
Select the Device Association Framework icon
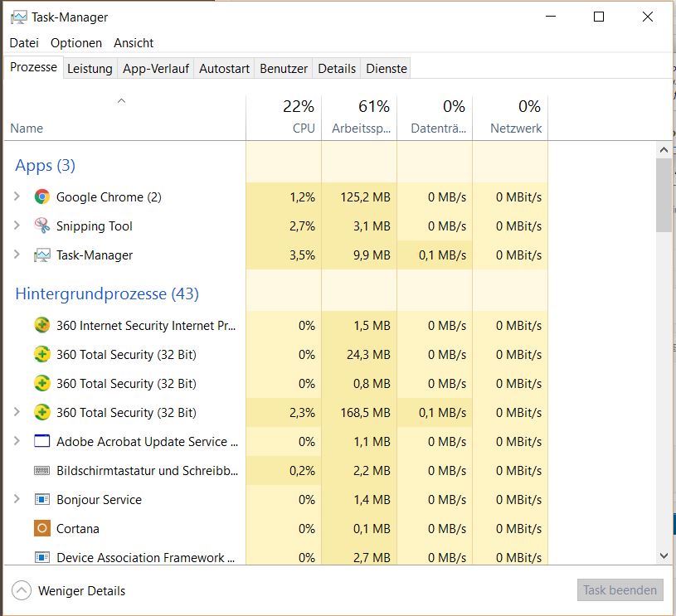click(42, 558)
